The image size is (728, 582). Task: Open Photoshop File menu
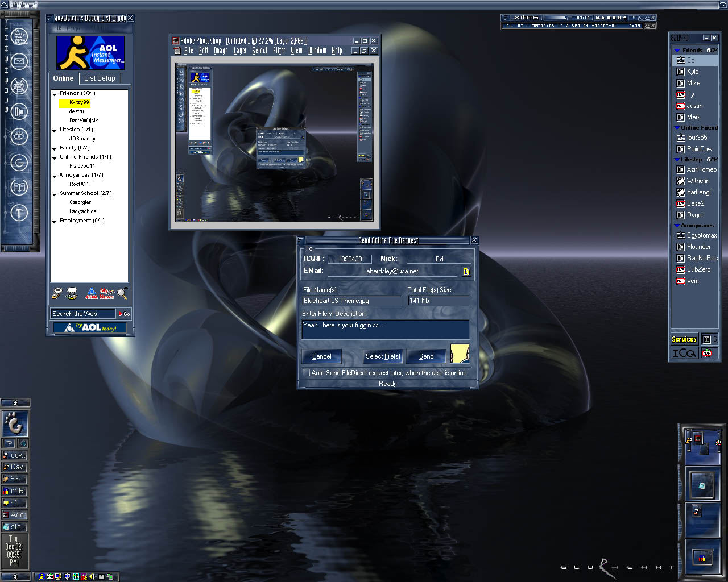tap(189, 51)
